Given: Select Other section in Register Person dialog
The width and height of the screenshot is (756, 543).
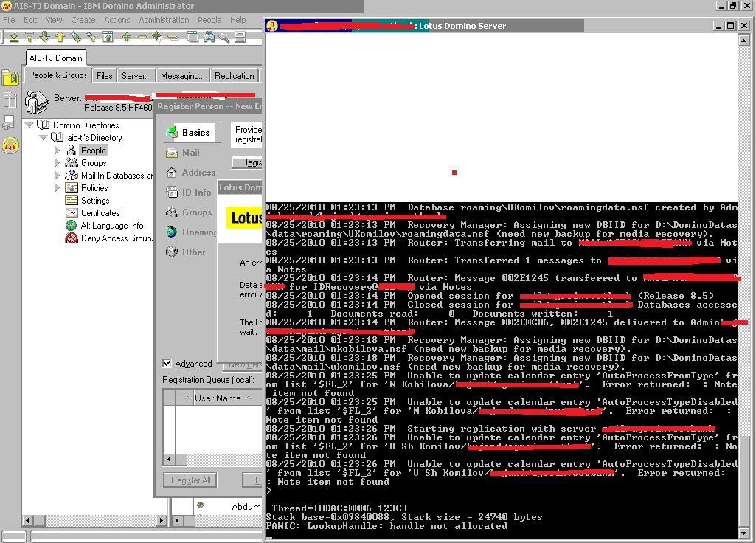Looking at the screenshot, I should [186, 252].
